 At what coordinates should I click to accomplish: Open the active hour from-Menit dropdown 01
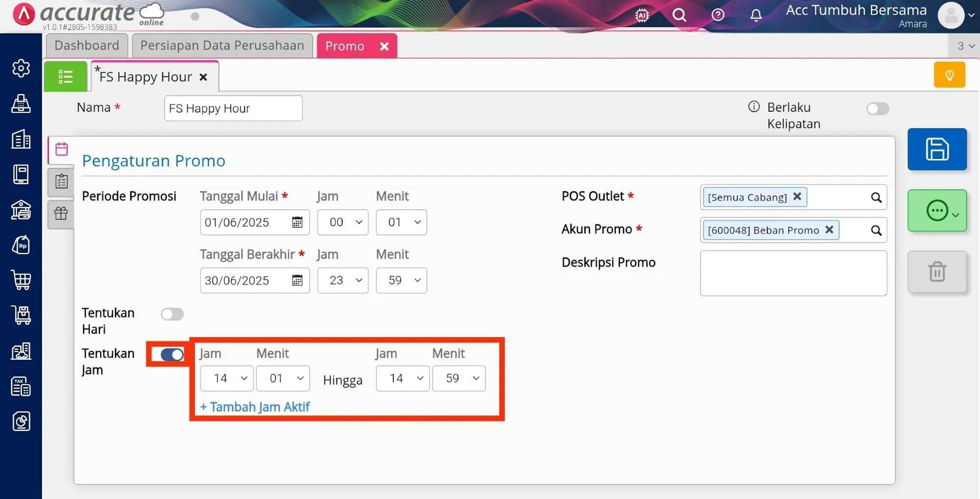283,378
